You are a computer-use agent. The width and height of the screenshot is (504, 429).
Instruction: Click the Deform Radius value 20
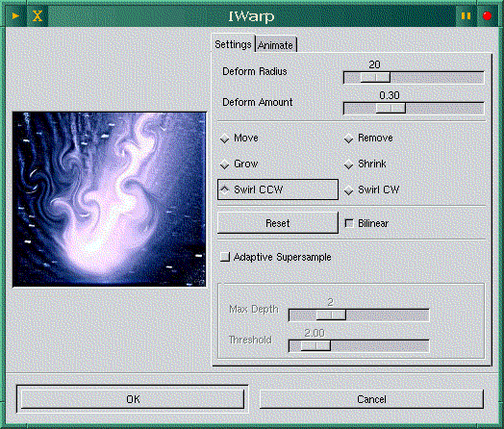tap(374, 64)
